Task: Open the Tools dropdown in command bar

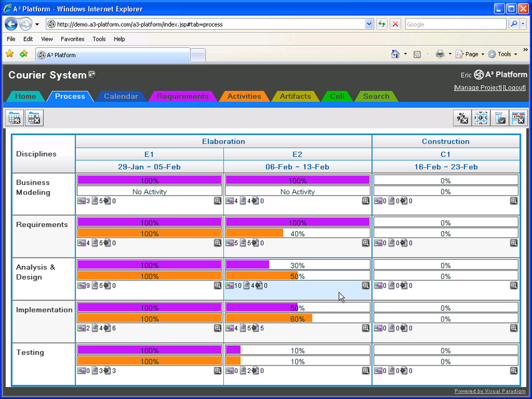Action: pos(503,54)
